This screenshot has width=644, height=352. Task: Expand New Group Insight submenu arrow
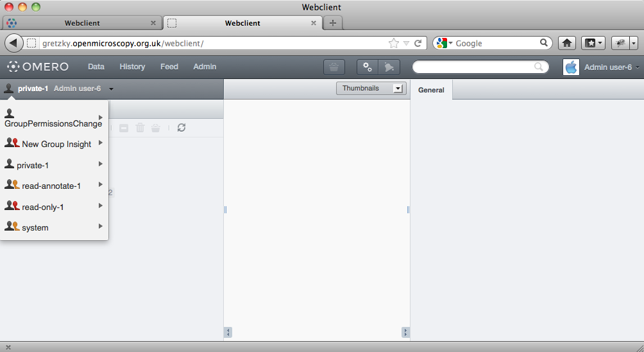(101, 143)
